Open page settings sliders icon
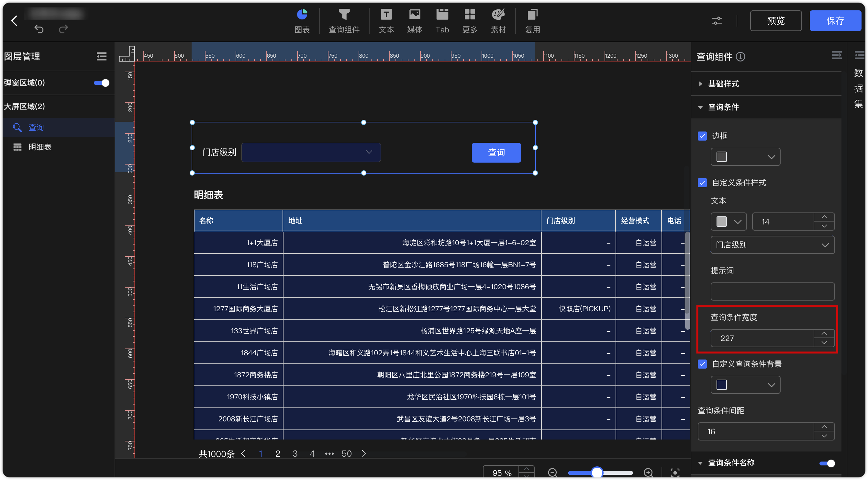 [x=717, y=21]
